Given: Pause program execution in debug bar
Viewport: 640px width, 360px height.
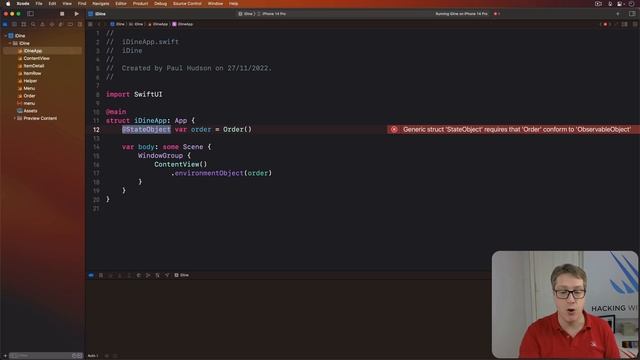Looking at the screenshot, I should coord(101,275).
